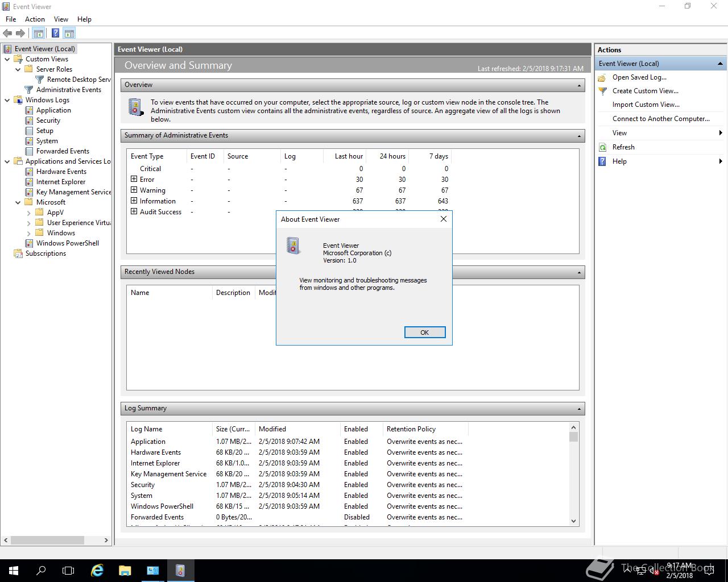The width and height of the screenshot is (728, 582).
Task: Toggle the Show/Hide Console Tree toolbar icon
Action: (x=39, y=34)
